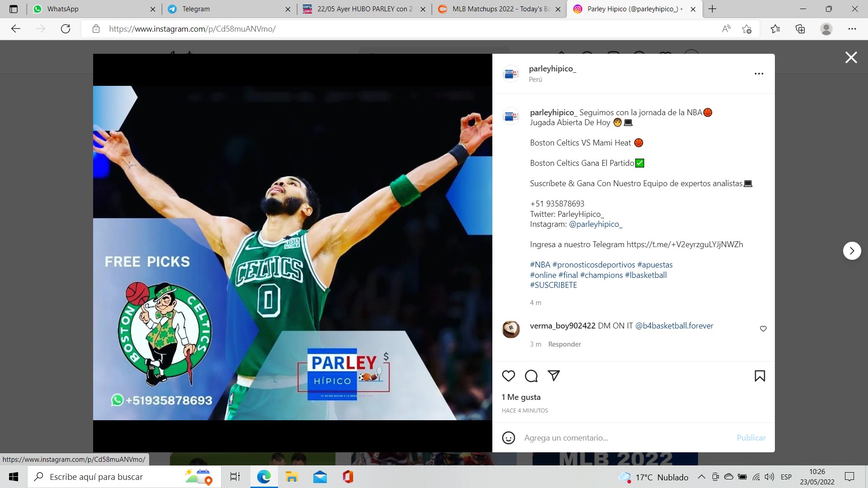The height and width of the screenshot is (488, 868).
Task: Add this page to favorites
Action: point(746,29)
